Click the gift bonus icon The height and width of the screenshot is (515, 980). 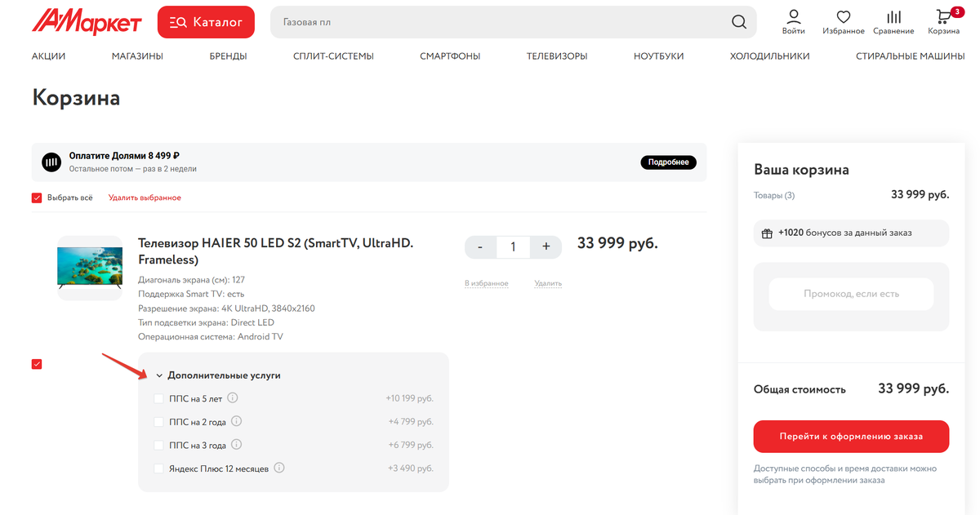[x=767, y=233]
